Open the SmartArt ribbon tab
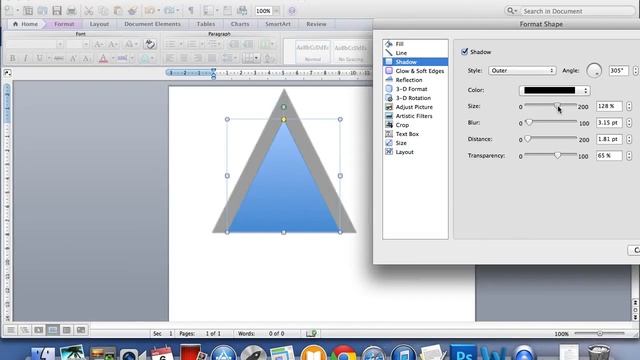Screen dimensions: 640x360 (278, 24)
